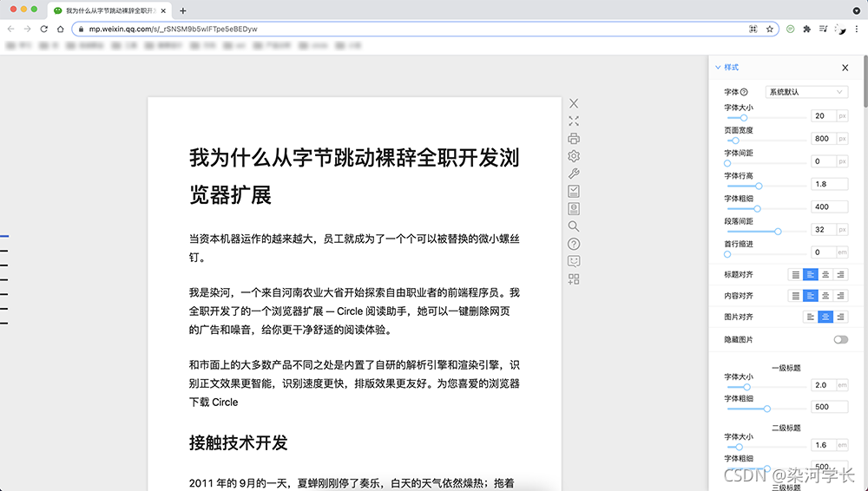Set 标题对齐 to justify
Viewport: 868px width, 491px height.
(795, 275)
